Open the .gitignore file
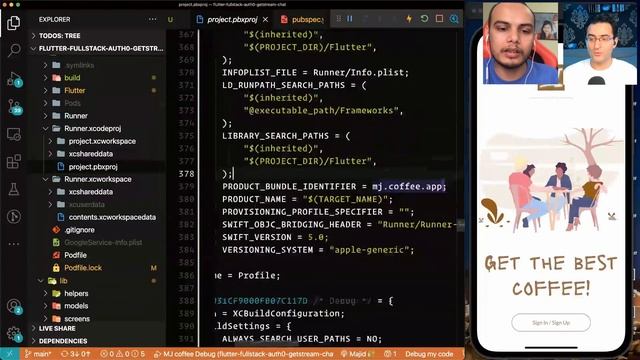 click(80, 230)
